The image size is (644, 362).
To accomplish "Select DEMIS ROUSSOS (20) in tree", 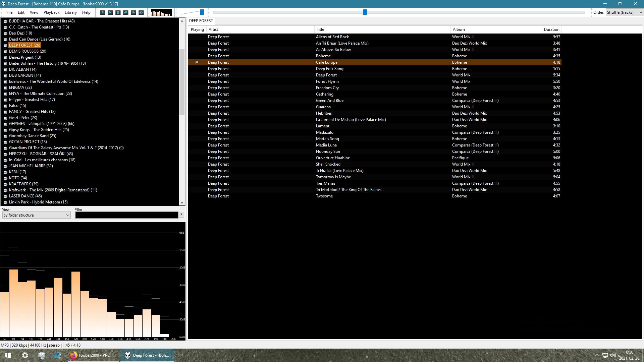I will [x=28, y=51].
